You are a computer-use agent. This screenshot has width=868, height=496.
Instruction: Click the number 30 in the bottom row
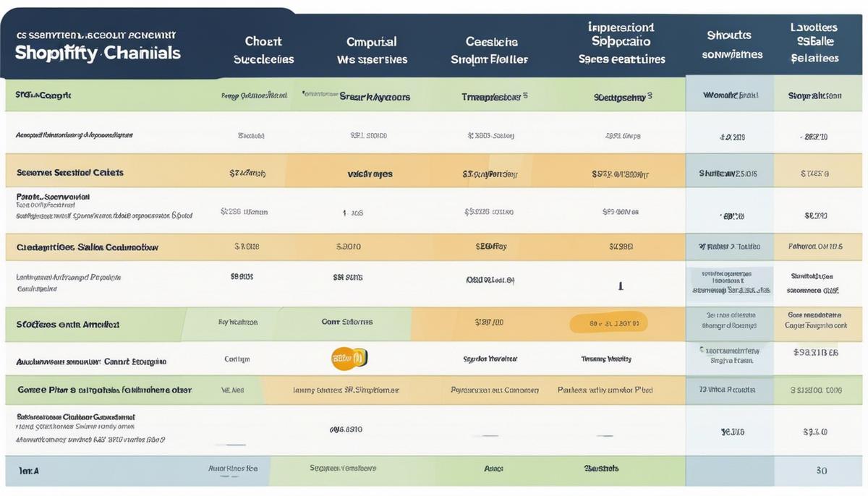pos(821,470)
